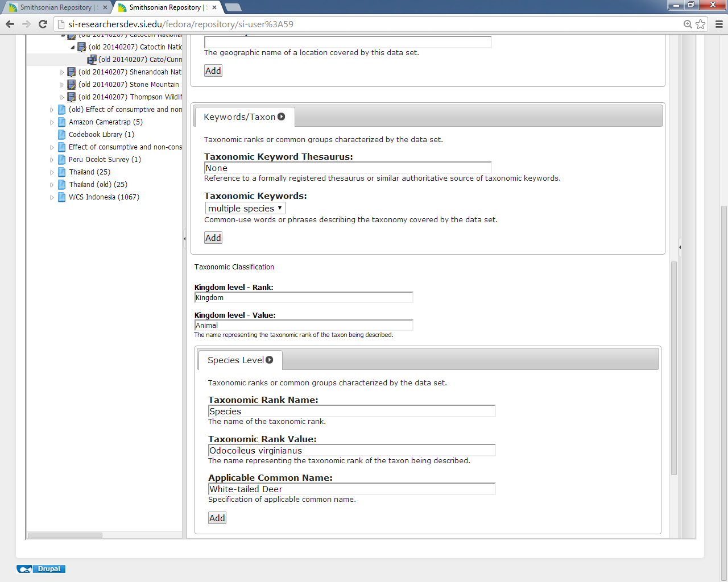Select Thailand (25) in the tree
The height and width of the screenshot is (582, 728).
pos(89,172)
